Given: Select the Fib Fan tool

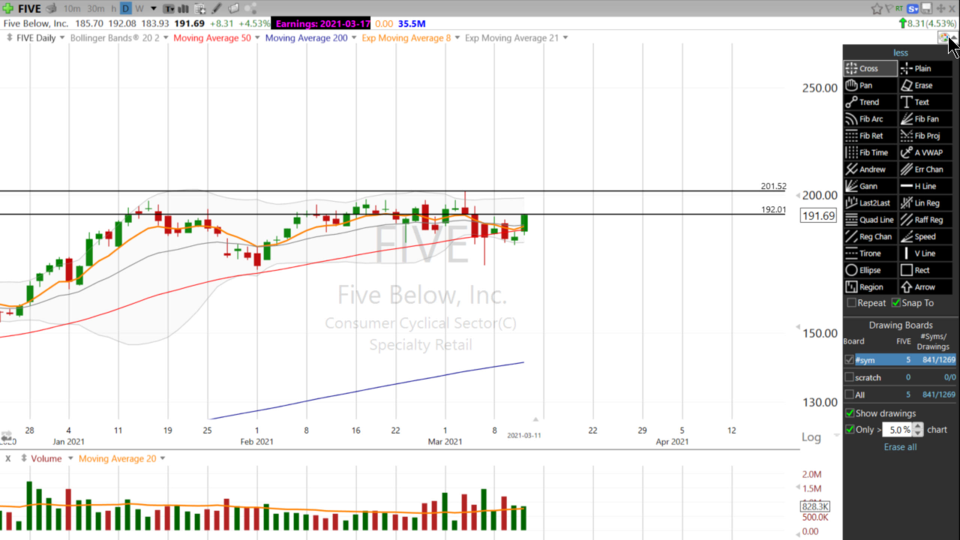Looking at the screenshot, I should click(x=925, y=119).
